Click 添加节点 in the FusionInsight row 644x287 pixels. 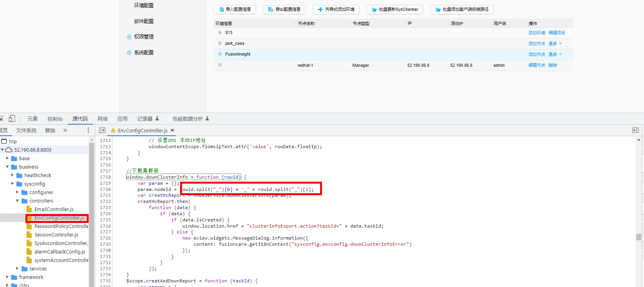(537, 54)
